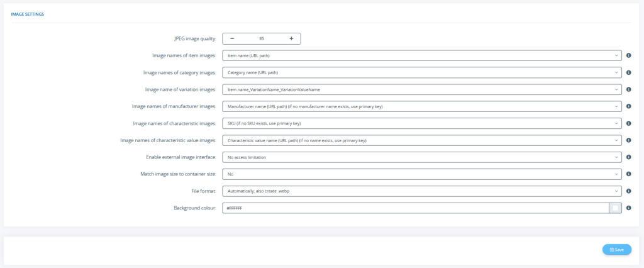Image resolution: width=644 pixels, height=268 pixels.
Task: Decrease JPEG image quality with minus button
Action: point(232,38)
